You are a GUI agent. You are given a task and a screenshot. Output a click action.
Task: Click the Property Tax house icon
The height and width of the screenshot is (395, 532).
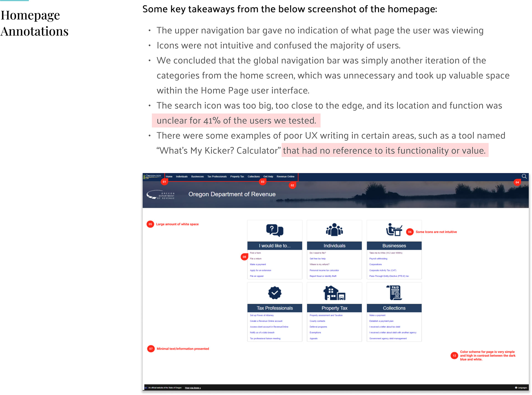(334, 293)
